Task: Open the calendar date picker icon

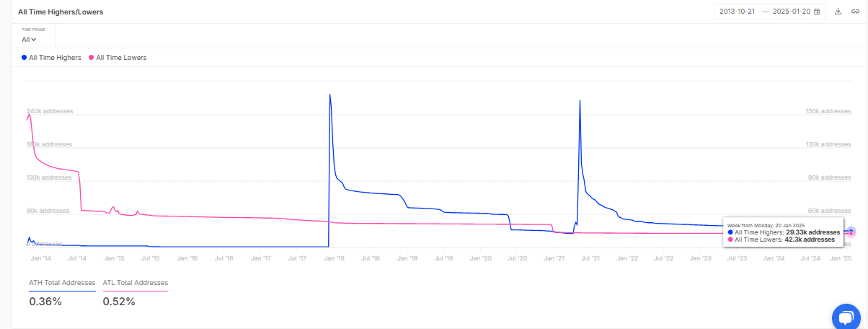Action: [x=817, y=12]
